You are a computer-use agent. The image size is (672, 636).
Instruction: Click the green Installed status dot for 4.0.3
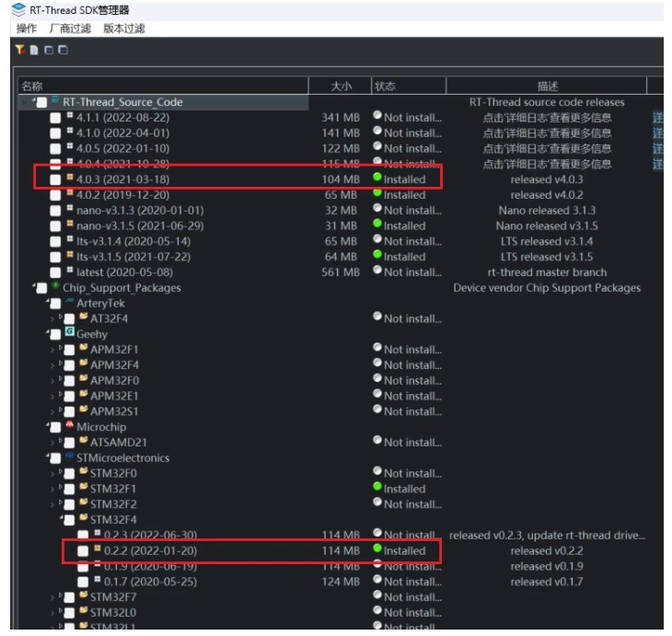(377, 177)
